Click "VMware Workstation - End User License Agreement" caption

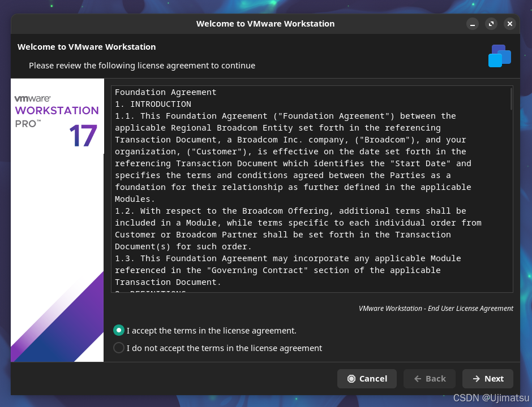tap(436, 309)
